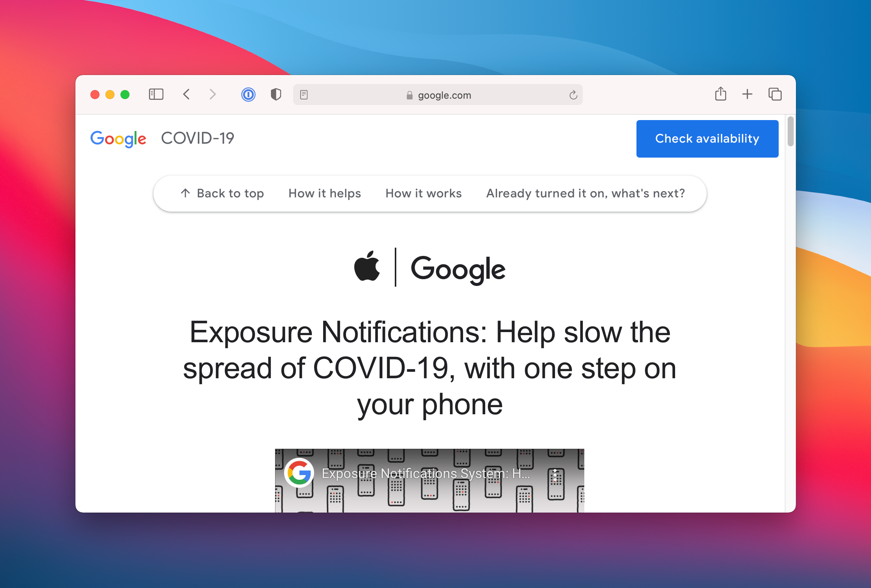
Task: Click the share/export icon in toolbar
Action: 721,95
